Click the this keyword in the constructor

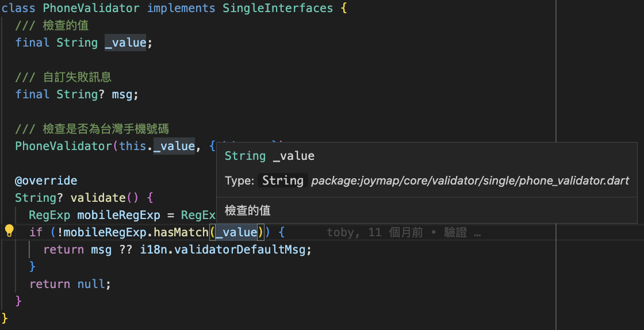[133, 146]
